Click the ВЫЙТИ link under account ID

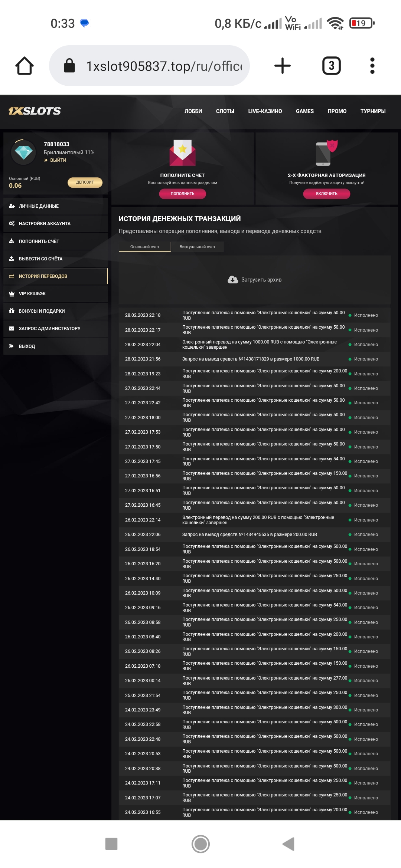pyautogui.click(x=58, y=160)
